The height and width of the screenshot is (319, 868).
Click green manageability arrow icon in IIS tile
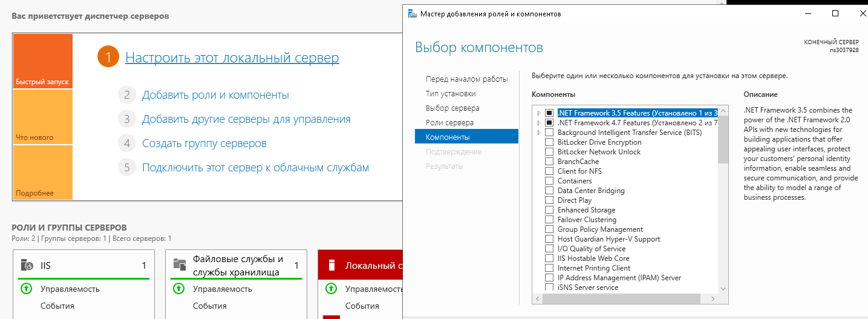26,289
